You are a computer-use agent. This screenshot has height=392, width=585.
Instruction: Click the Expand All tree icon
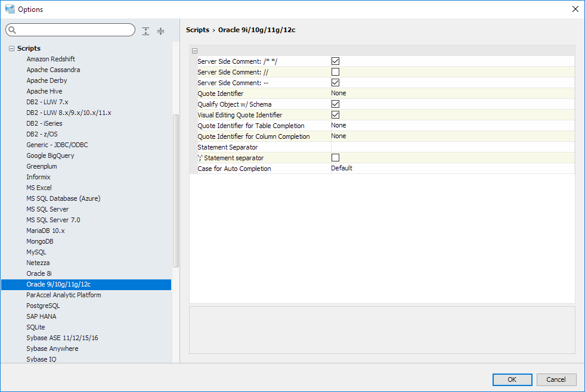coord(146,31)
